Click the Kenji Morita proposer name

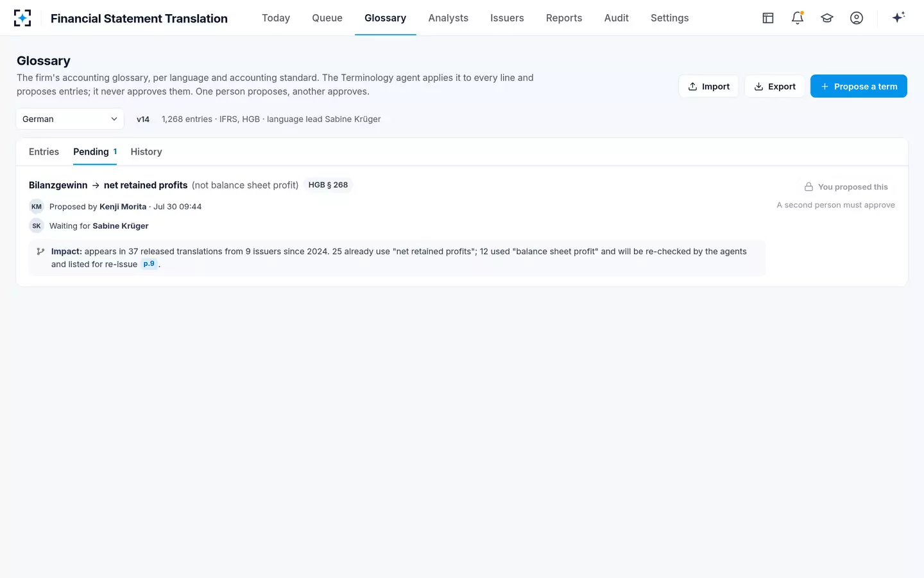pyautogui.click(x=123, y=207)
